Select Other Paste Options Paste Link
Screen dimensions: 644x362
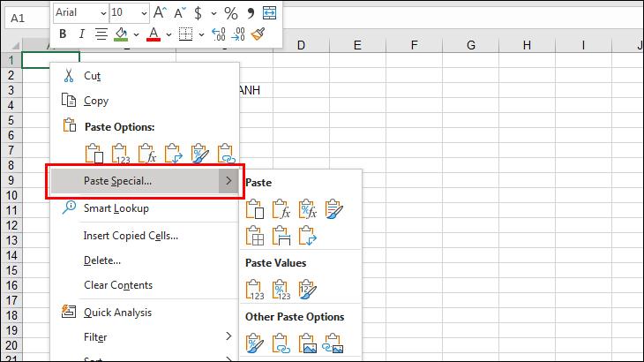281,343
